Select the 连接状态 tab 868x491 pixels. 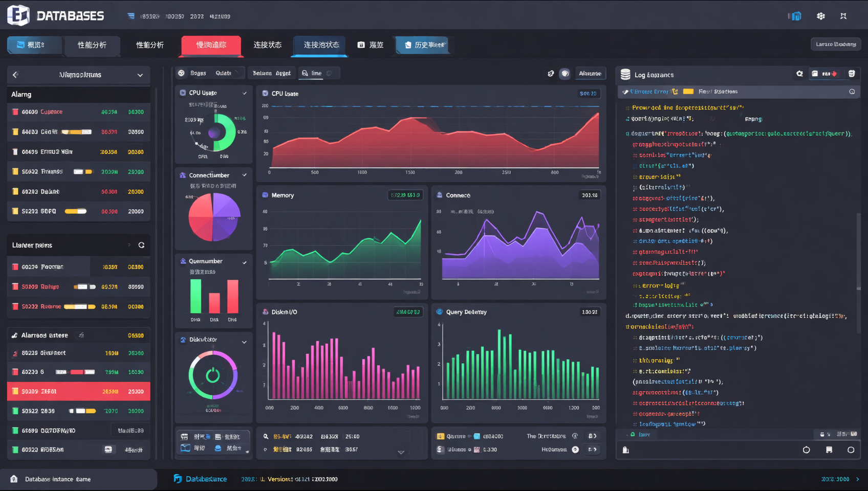click(267, 45)
